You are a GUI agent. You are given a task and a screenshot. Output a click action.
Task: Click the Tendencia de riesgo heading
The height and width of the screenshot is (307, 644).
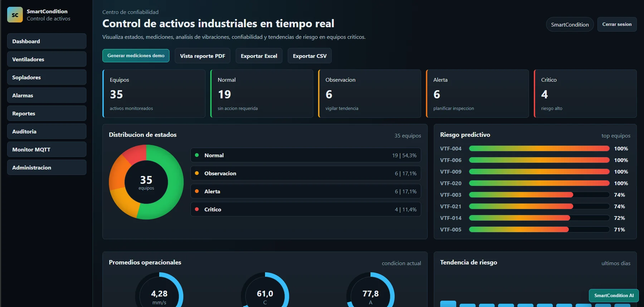[469, 262]
